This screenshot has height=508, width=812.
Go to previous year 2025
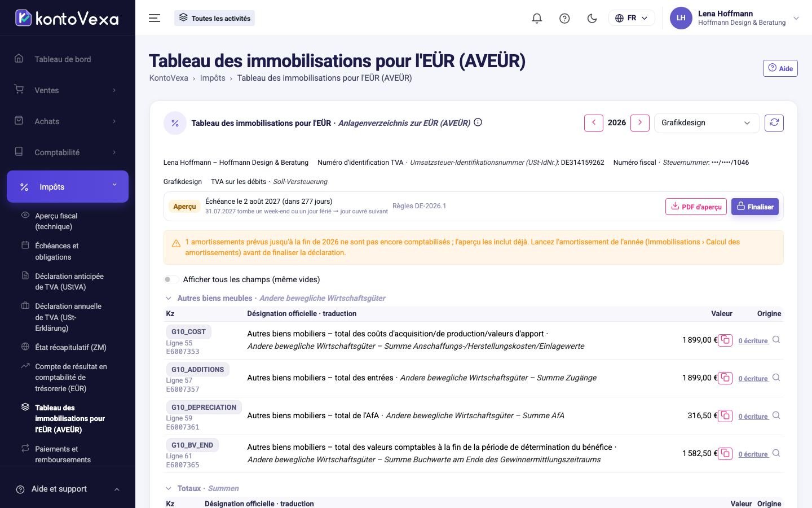(x=593, y=122)
